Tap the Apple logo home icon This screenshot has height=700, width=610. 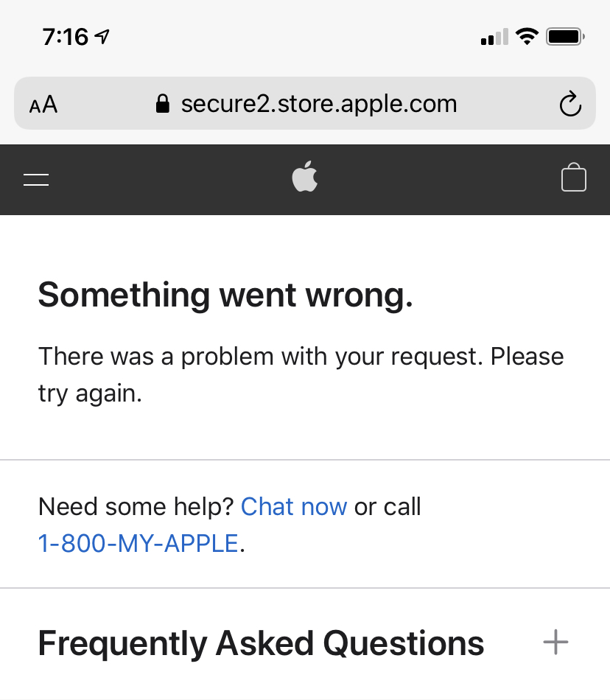[x=305, y=178]
